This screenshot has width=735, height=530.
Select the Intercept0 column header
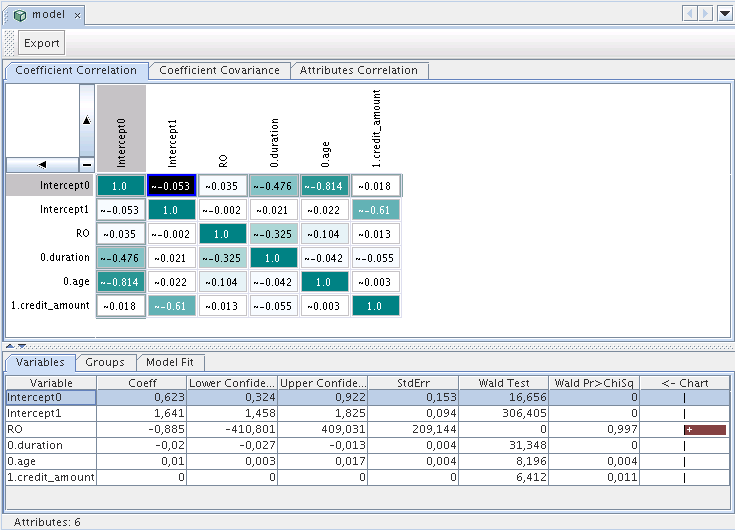[x=121, y=128]
